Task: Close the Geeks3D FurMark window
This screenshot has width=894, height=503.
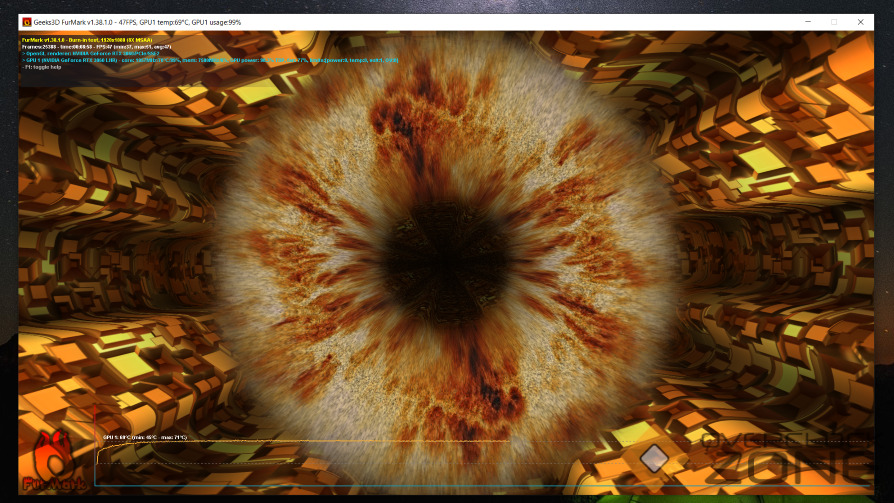Action: [860, 22]
